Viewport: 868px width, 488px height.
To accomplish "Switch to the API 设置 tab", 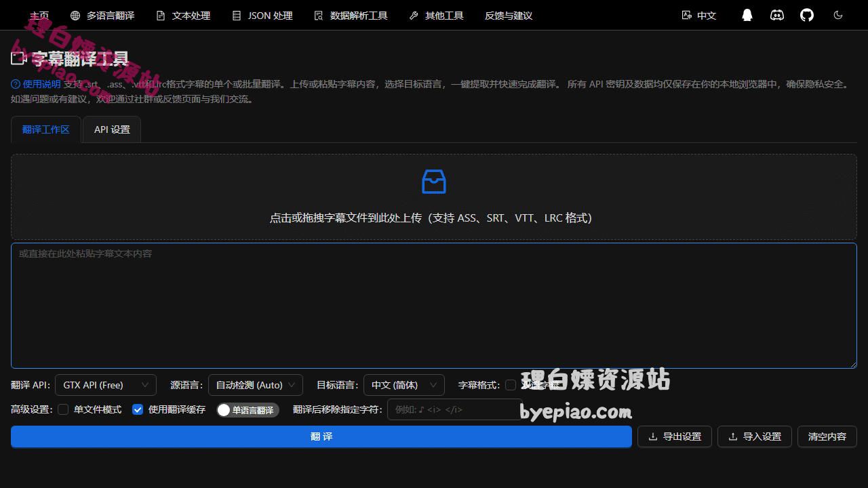I will point(112,129).
